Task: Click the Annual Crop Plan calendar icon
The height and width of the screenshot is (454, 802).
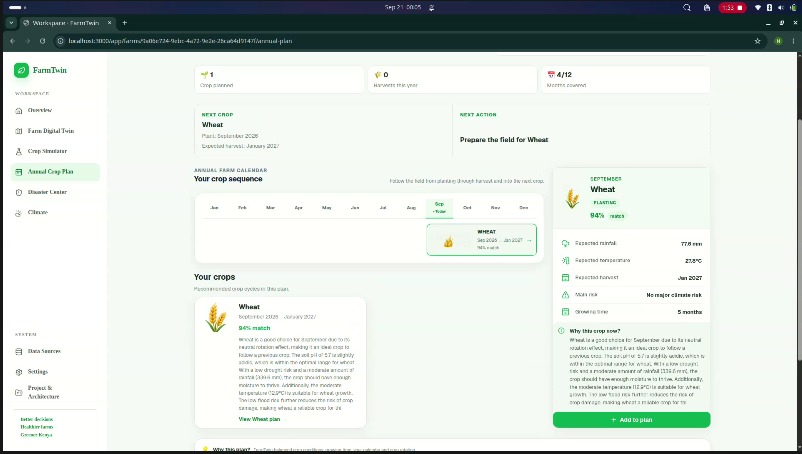Action: 19,172
